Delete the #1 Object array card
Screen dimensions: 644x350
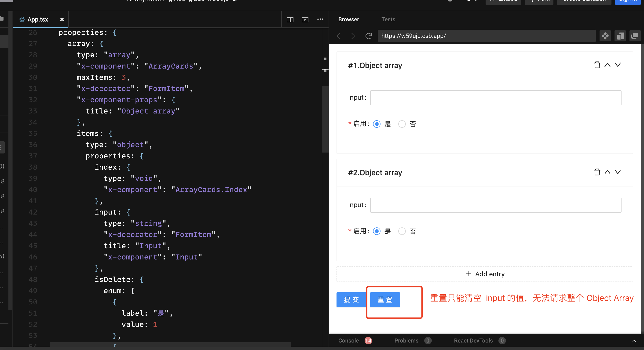[x=597, y=65]
